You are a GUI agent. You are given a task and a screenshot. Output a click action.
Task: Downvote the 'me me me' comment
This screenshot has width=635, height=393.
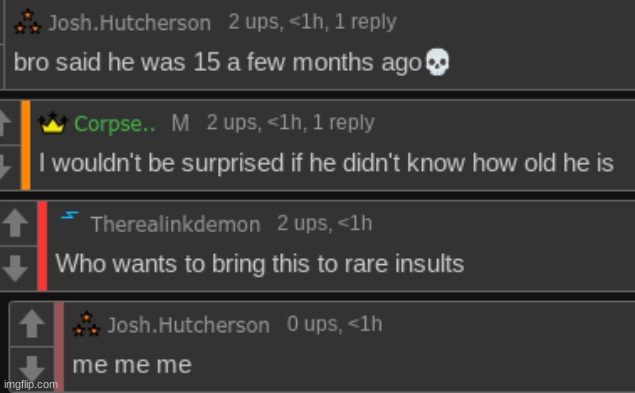pyautogui.click(x=32, y=368)
